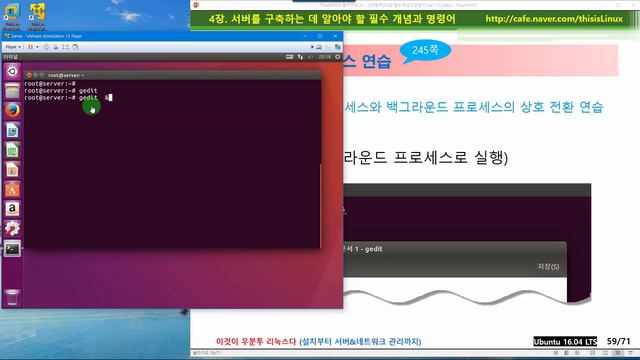
Task: Open the Player menu in VMware
Action: [13, 47]
